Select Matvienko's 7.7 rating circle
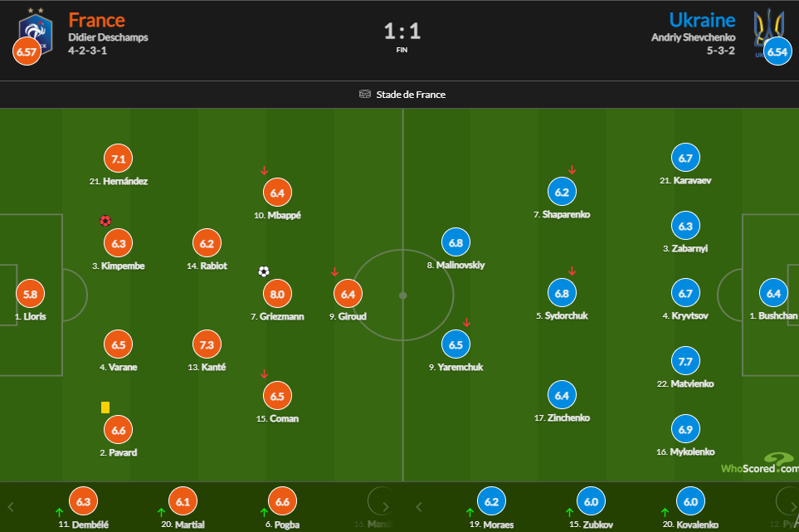The height and width of the screenshot is (532, 799). pos(685,361)
